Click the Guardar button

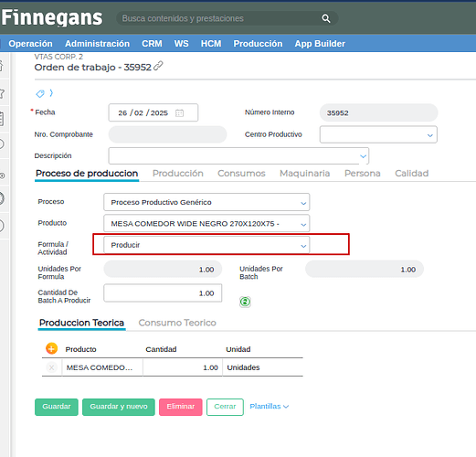point(57,407)
